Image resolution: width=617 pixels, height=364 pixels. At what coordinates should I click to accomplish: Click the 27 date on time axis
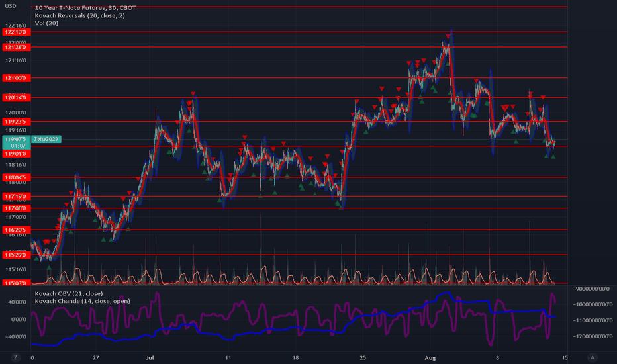point(95,357)
